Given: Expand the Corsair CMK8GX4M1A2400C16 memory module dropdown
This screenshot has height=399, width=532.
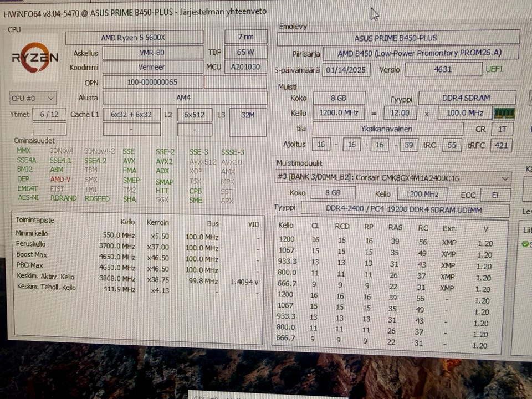Looking at the screenshot, I should coord(393,178).
